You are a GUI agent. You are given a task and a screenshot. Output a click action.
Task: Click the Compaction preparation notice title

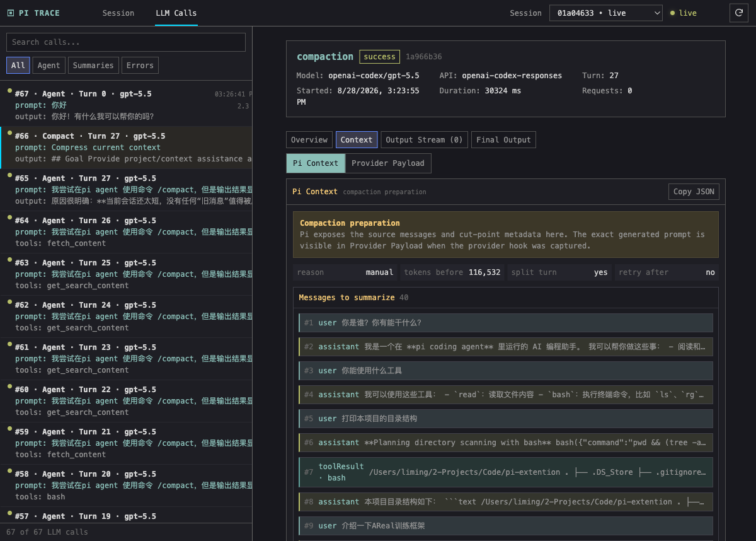click(350, 223)
